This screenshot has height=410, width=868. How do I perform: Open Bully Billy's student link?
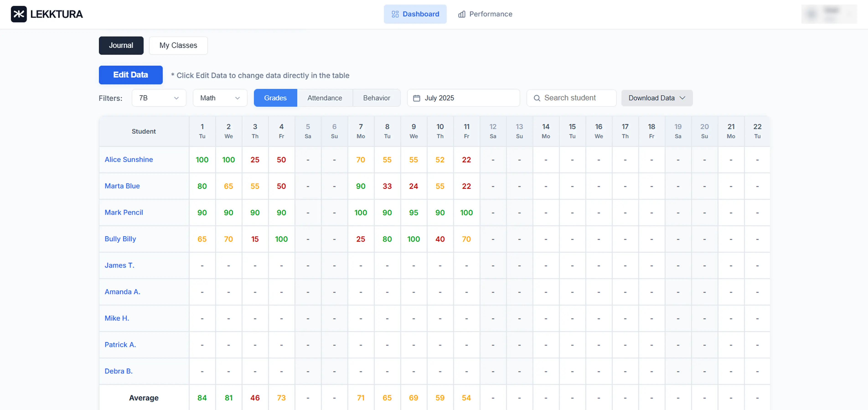pyautogui.click(x=120, y=239)
